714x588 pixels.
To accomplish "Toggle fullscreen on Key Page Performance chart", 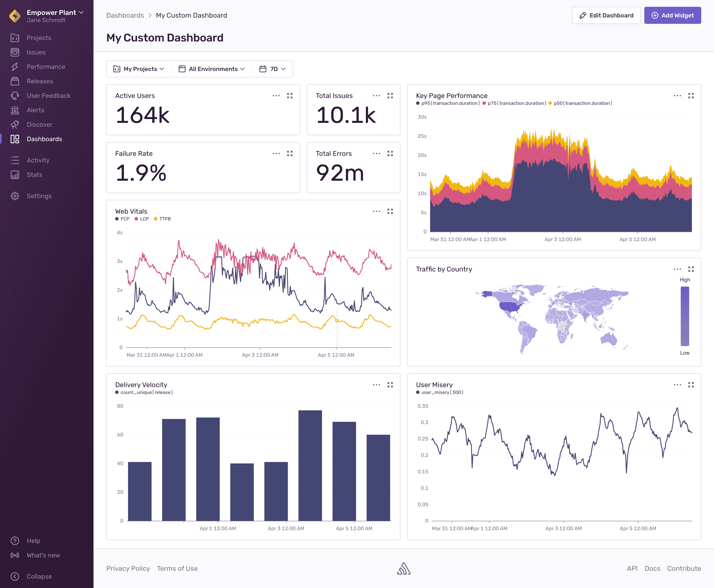I will 691,95.
